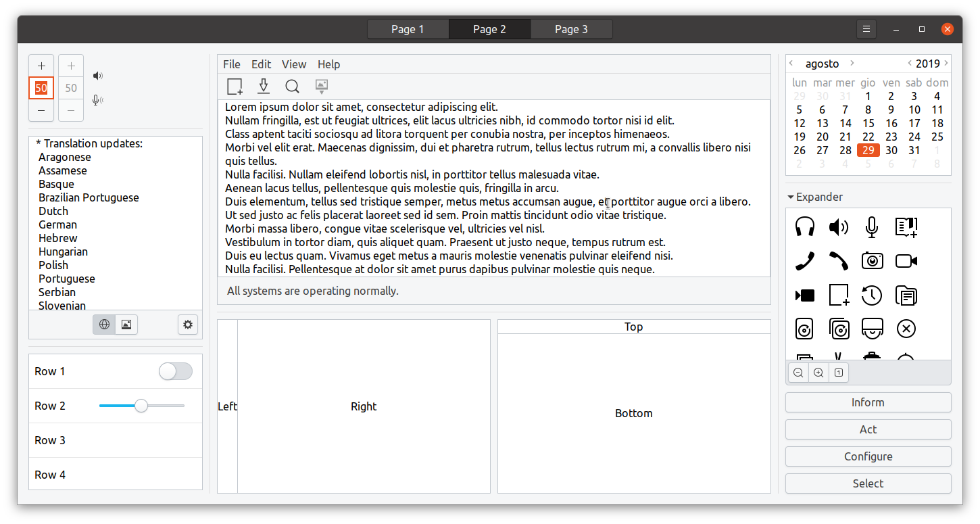Go to previous month in the calendar
This screenshot has width=980, height=524.
[791, 63]
